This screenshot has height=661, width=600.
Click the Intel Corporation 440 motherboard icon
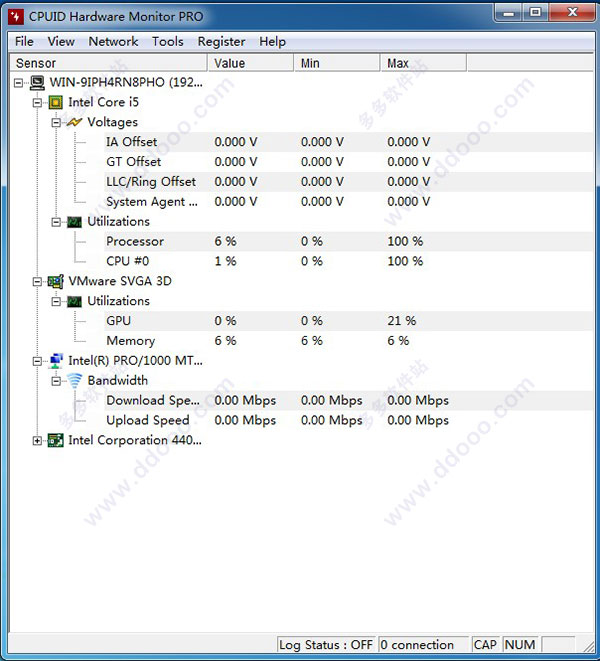56,441
